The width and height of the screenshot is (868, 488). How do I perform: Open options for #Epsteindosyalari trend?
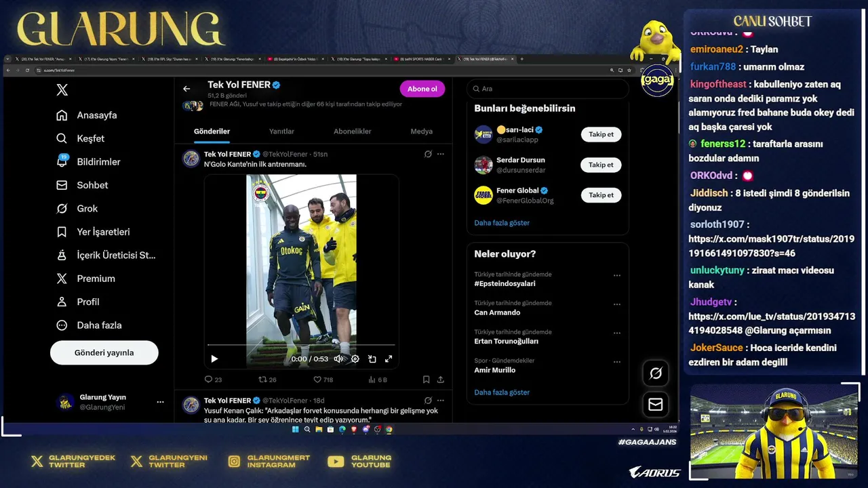click(617, 276)
